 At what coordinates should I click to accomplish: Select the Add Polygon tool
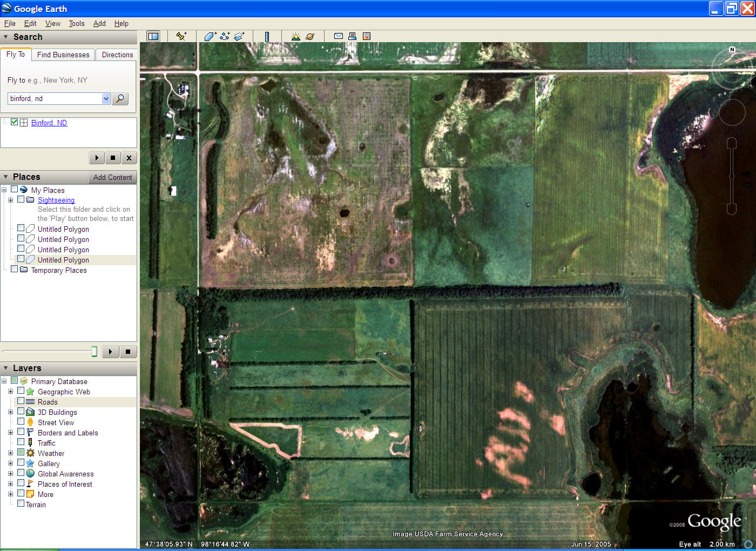[210, 36]
